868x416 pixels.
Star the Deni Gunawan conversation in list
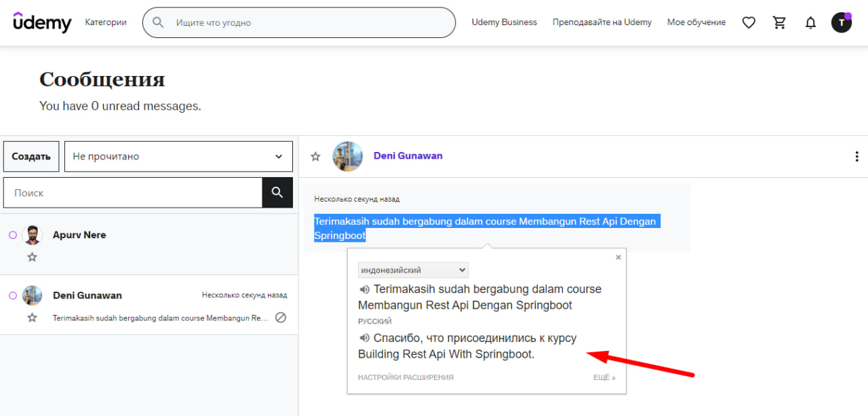pos(32,318)
